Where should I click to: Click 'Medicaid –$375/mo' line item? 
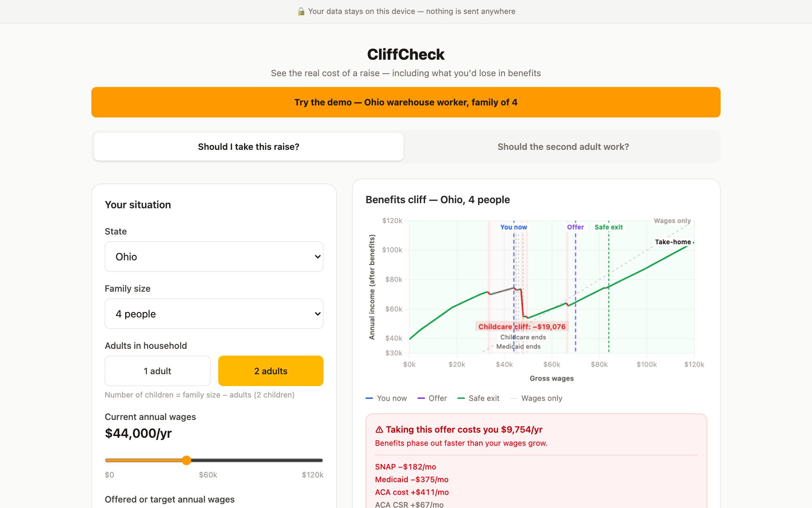(411, 480)
